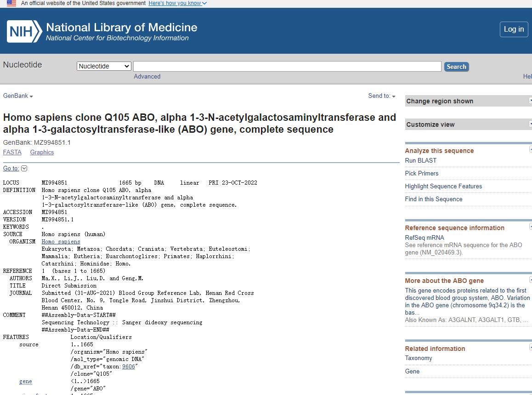Select Pick Primers option
532x395 pixels.
[x=421, y=173]
